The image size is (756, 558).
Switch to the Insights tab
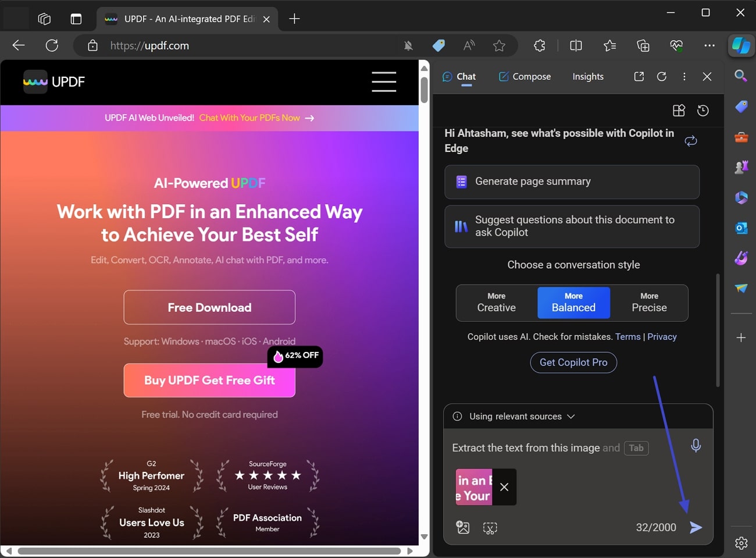point(587,76)
